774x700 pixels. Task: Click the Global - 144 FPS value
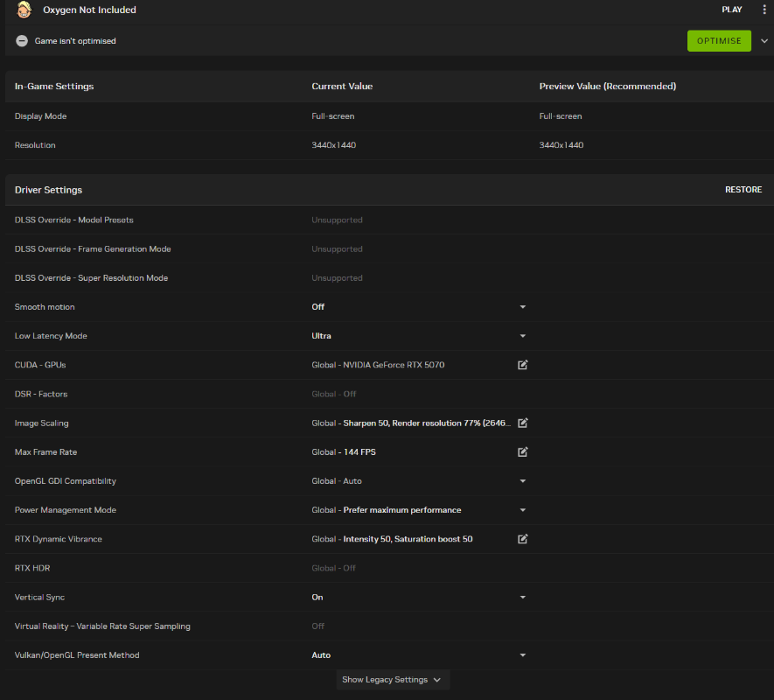pos(344,452)
